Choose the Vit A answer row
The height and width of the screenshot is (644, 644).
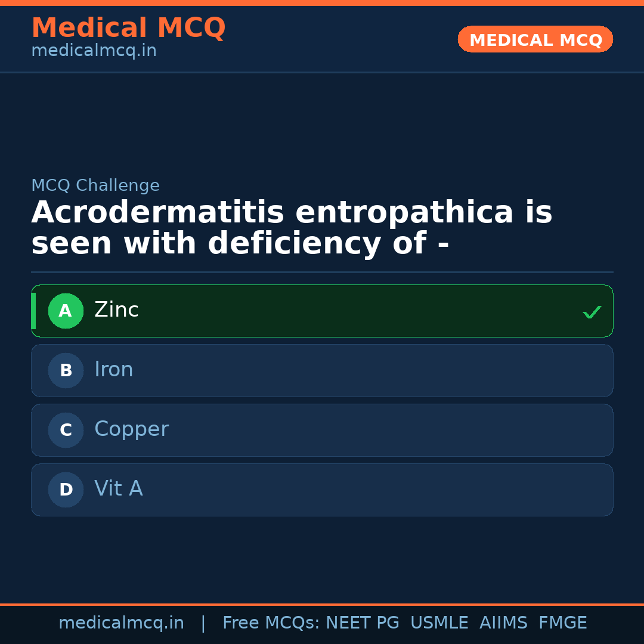pyautogui.click(x=322, y=490)
